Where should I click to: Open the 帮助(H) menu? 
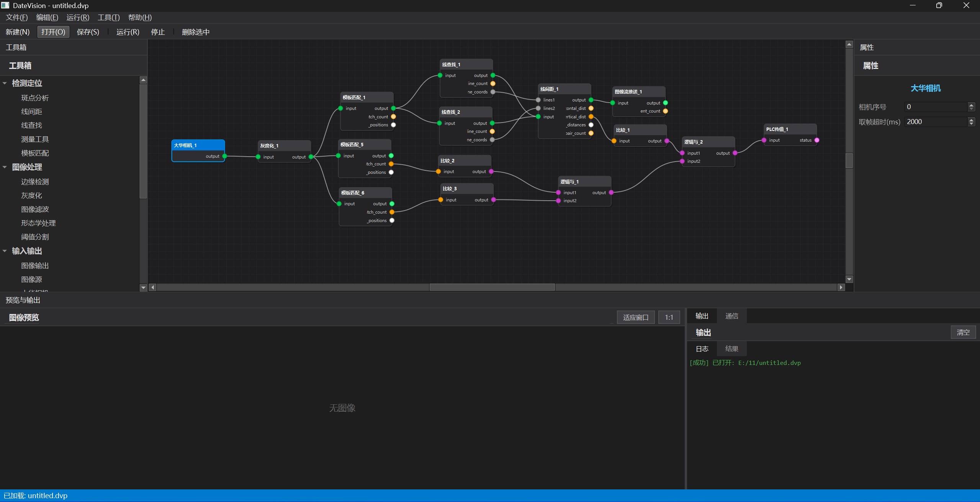140,18
